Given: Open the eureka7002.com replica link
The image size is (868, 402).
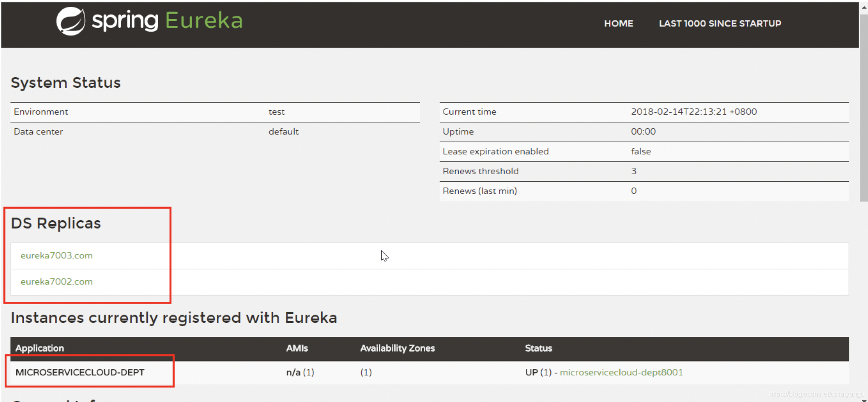Looking at the screenshot, I should [57, 281].
